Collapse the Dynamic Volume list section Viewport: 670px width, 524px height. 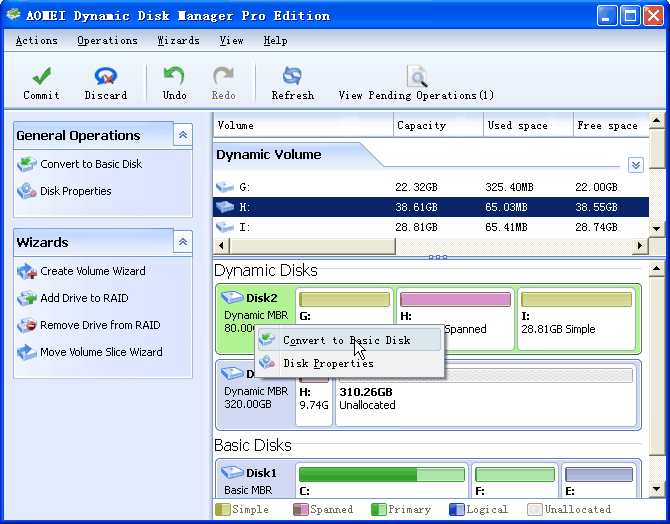click(636, 165)
